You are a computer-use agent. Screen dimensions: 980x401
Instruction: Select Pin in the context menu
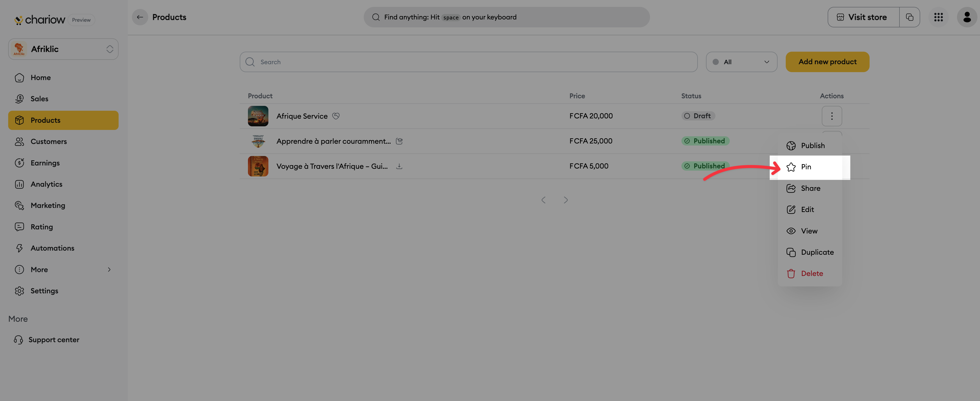point(810,167)
